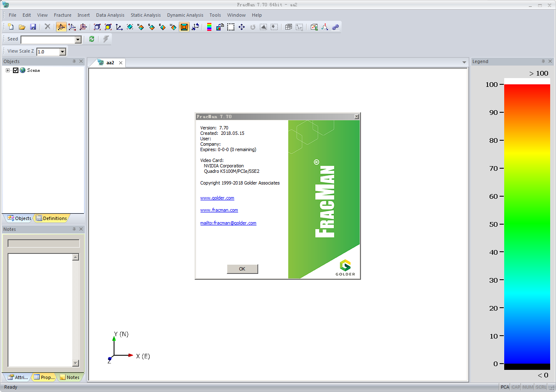Click the New file toolbar icon
Screen dimensions: 556x392
[x=11, y=27]
